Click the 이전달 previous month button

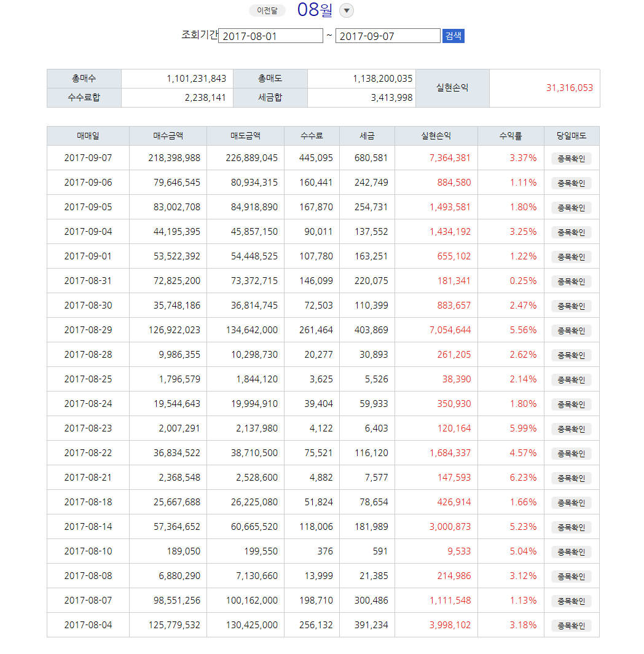pos(267,10)
